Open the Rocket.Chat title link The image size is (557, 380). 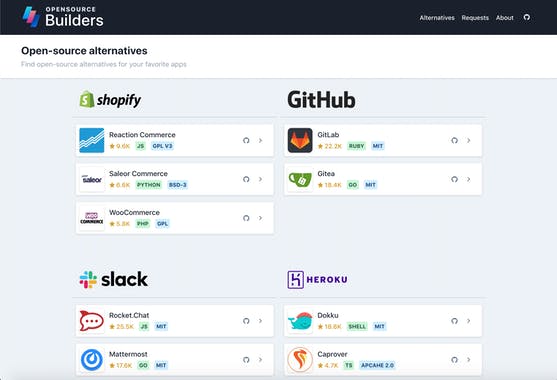pos(129,315)
